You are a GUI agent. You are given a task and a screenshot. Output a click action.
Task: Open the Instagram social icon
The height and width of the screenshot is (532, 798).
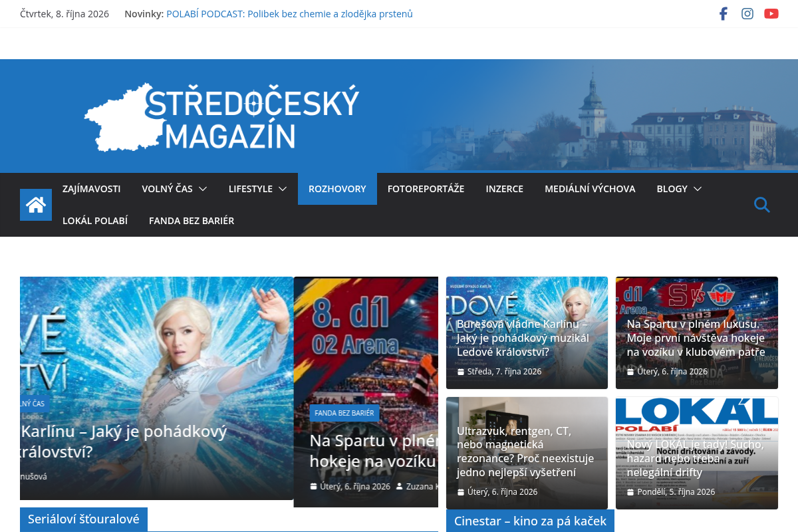click(x=747, y=13)
